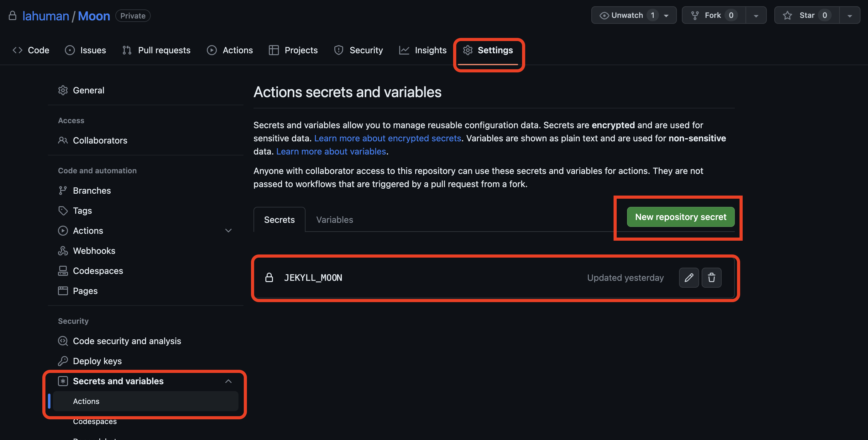Select the JEKYLL_MOON secret name
This screenshot has height=440, width=868.
313,278
